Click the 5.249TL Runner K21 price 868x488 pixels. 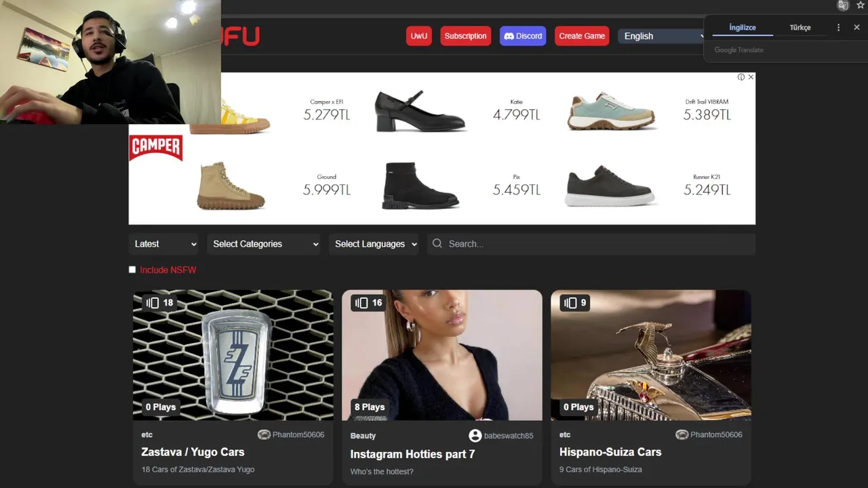click(x=707, y=190)
